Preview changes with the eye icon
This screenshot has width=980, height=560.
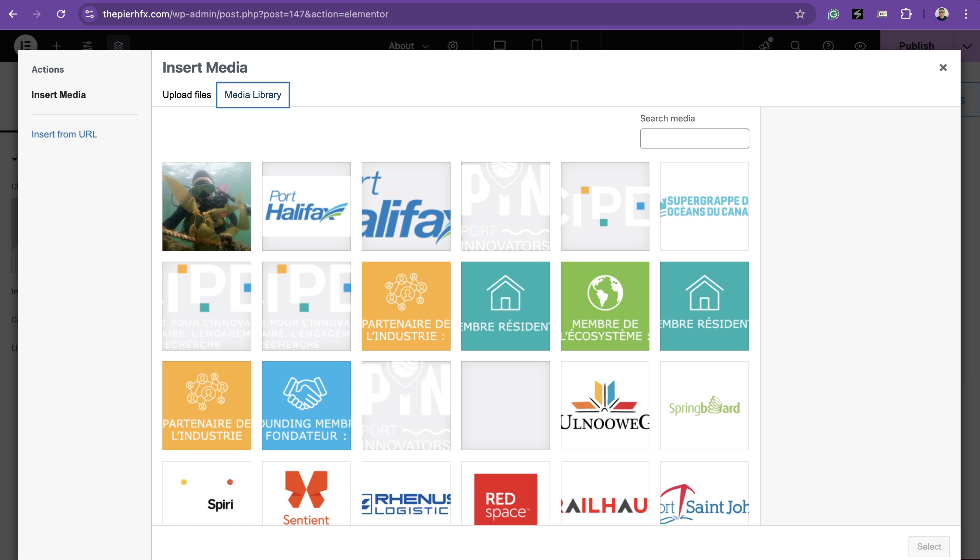click(860, 46)
